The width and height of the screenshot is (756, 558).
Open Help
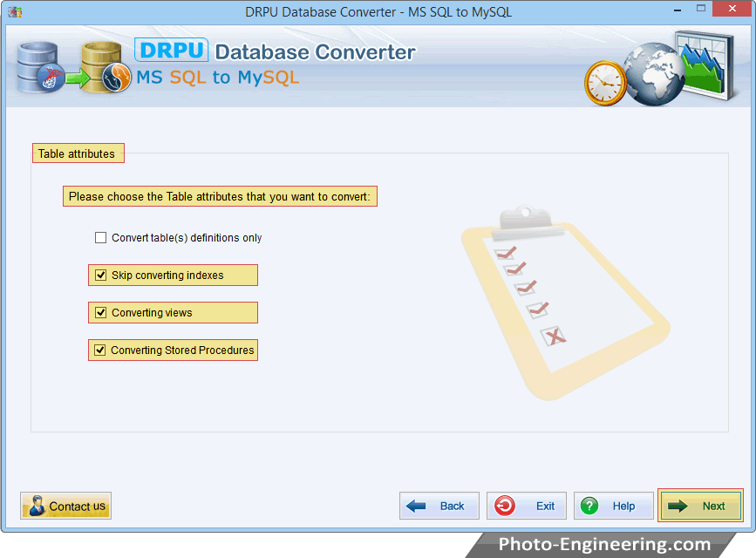614,506
